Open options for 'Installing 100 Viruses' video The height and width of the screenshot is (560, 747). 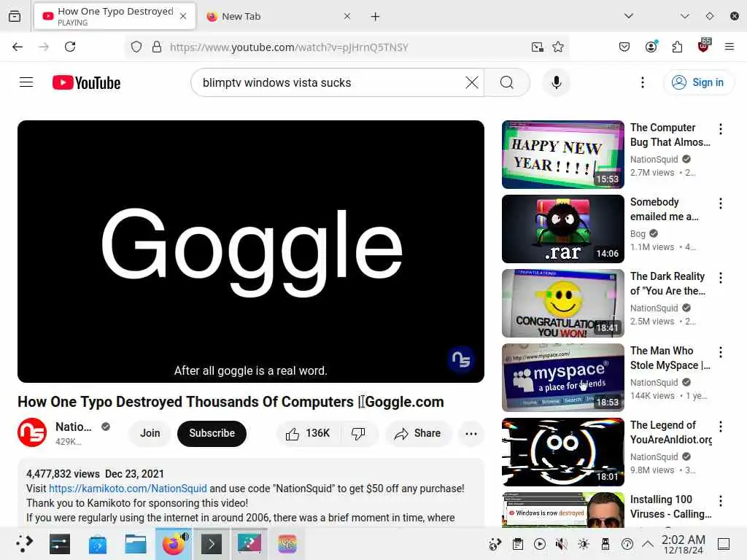tap(720, 500)
